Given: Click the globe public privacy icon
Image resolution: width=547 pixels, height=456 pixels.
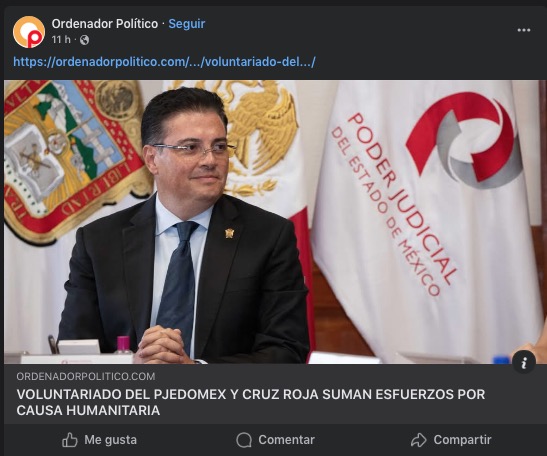Looking at the screenshot, I should (x=84, y=40).
